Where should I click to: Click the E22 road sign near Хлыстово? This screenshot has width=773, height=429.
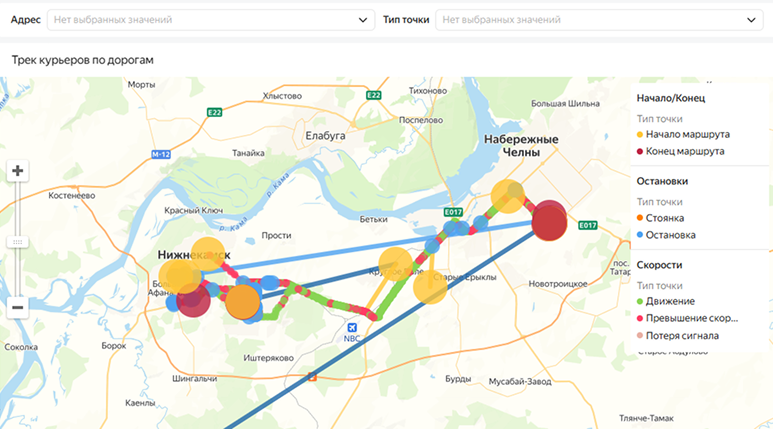[x=374, y=95]
